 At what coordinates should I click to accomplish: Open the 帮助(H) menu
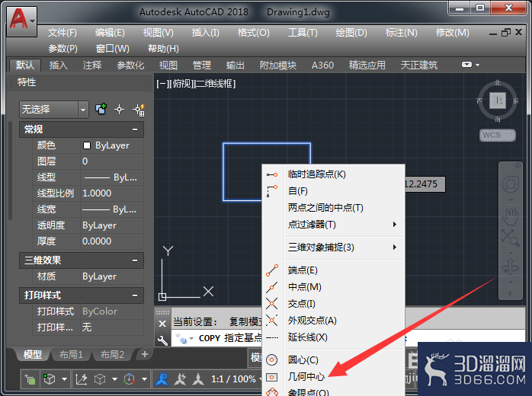coord(163,49)
